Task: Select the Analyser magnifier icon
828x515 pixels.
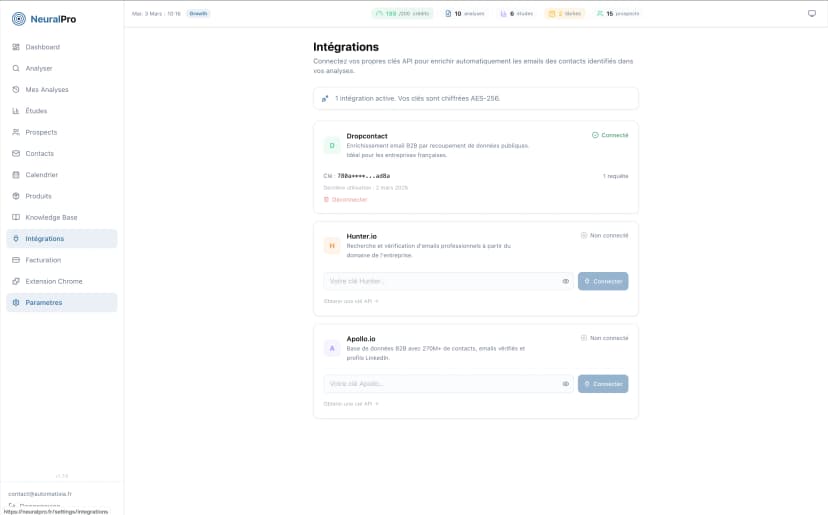Action: [x=16, y=68]
